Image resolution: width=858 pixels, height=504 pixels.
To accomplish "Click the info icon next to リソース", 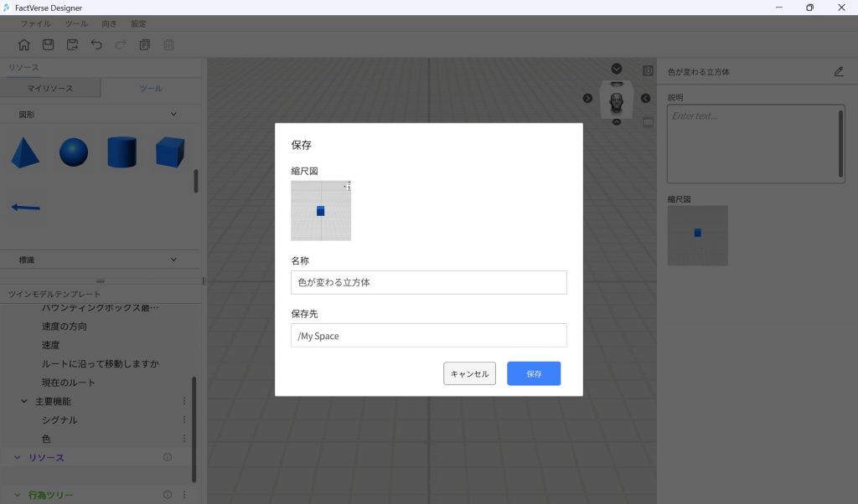I will coord(167,457).
